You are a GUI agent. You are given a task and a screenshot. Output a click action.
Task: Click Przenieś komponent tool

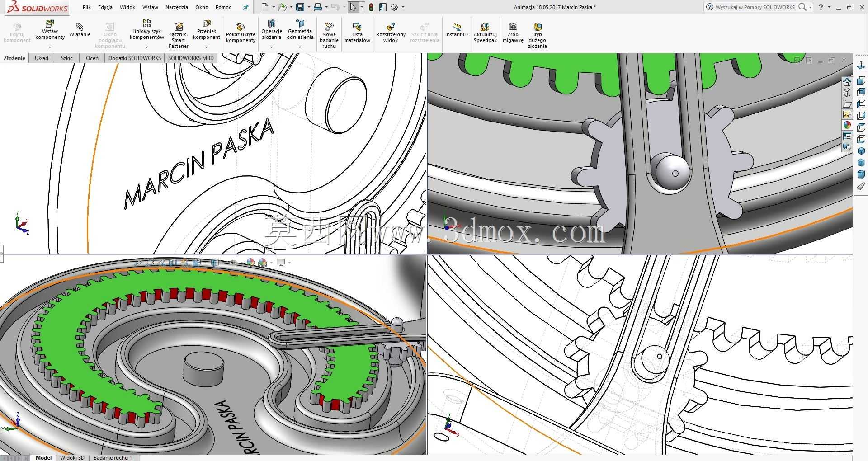(207, 30)
